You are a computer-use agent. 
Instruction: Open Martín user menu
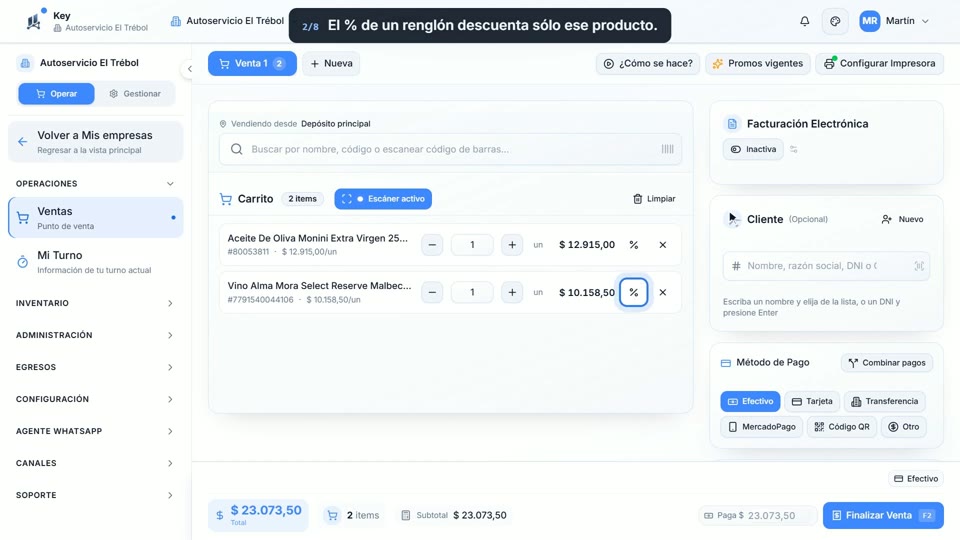click(x=894, y=21)
